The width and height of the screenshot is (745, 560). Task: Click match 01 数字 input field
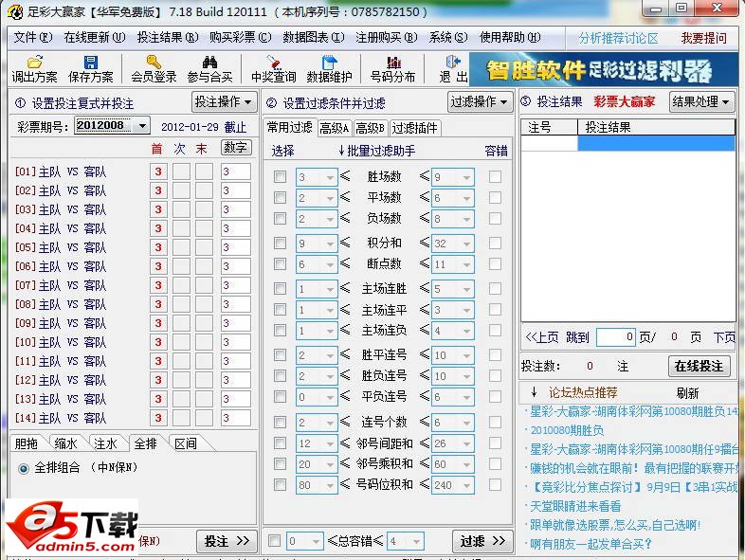click(236, 172)
